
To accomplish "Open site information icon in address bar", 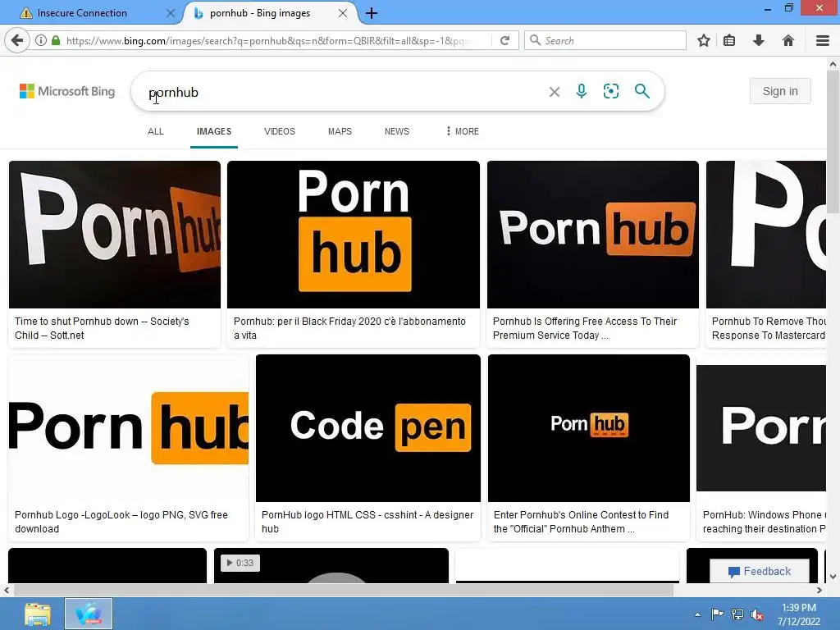I will [41, 40].
